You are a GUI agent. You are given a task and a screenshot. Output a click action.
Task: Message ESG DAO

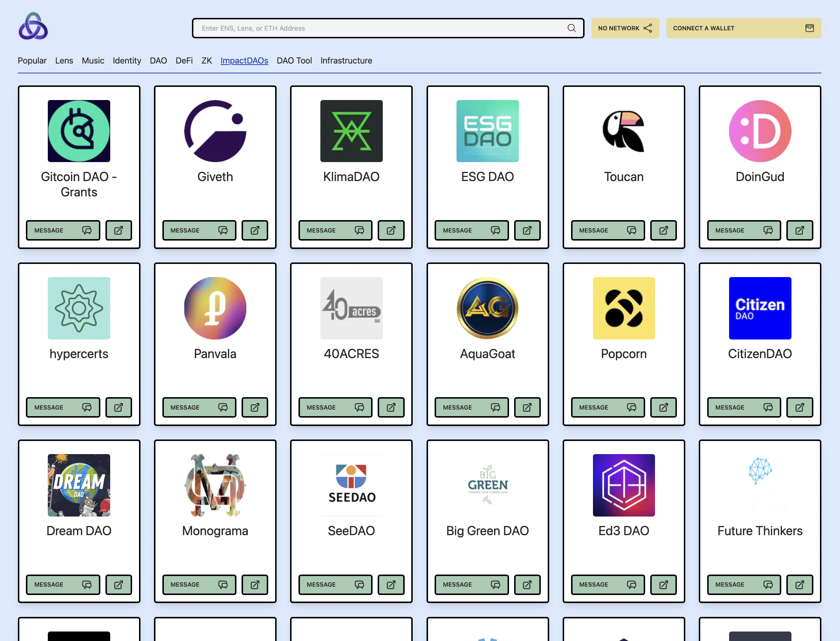coord(471,230)
